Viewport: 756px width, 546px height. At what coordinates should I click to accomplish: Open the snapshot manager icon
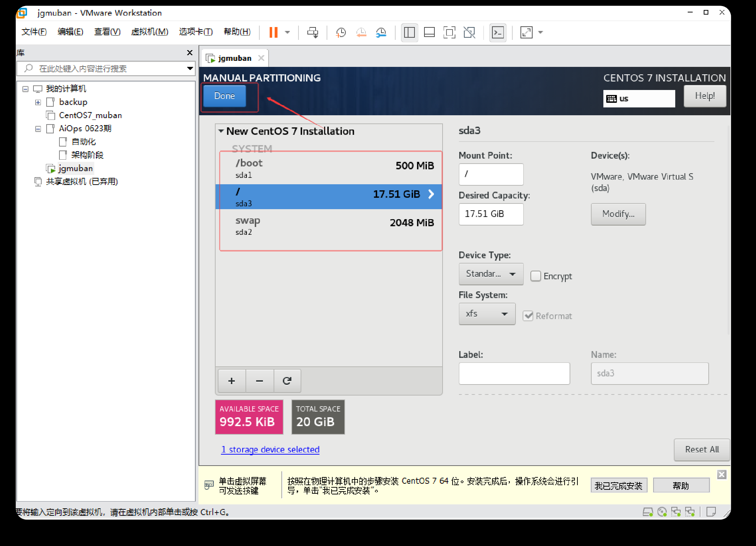pos(381,32)
